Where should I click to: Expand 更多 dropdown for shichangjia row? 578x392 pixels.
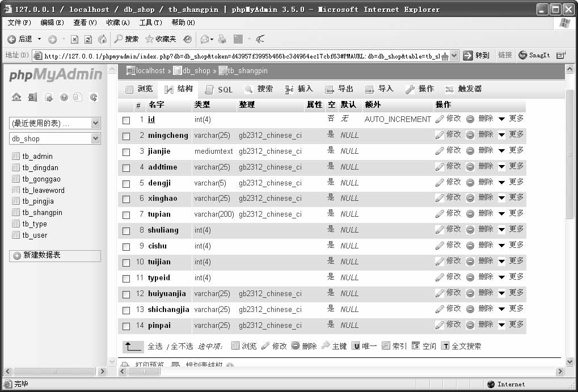pos(511,308)
